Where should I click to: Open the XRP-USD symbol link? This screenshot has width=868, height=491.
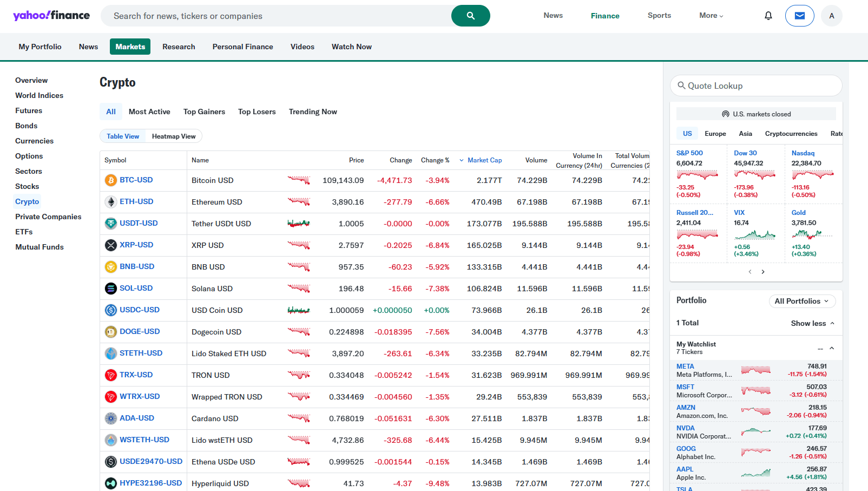(x=136, y=245)
